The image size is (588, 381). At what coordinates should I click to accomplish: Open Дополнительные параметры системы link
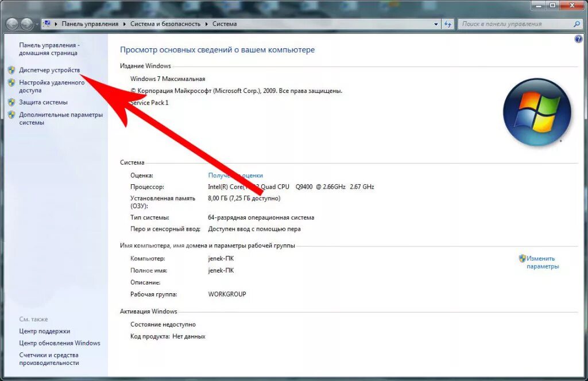coord(61,118)
